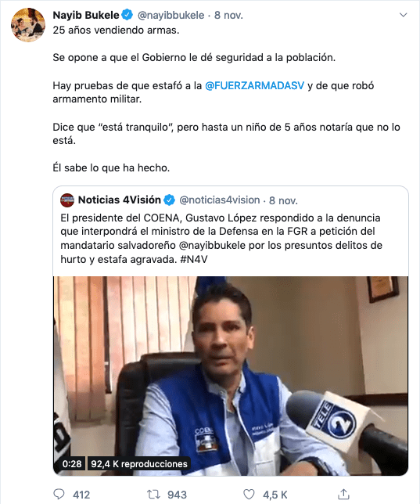Screen dimensions: 420x504
Task: Click the 92,4 K reproducciones counter
Action: 138,464
